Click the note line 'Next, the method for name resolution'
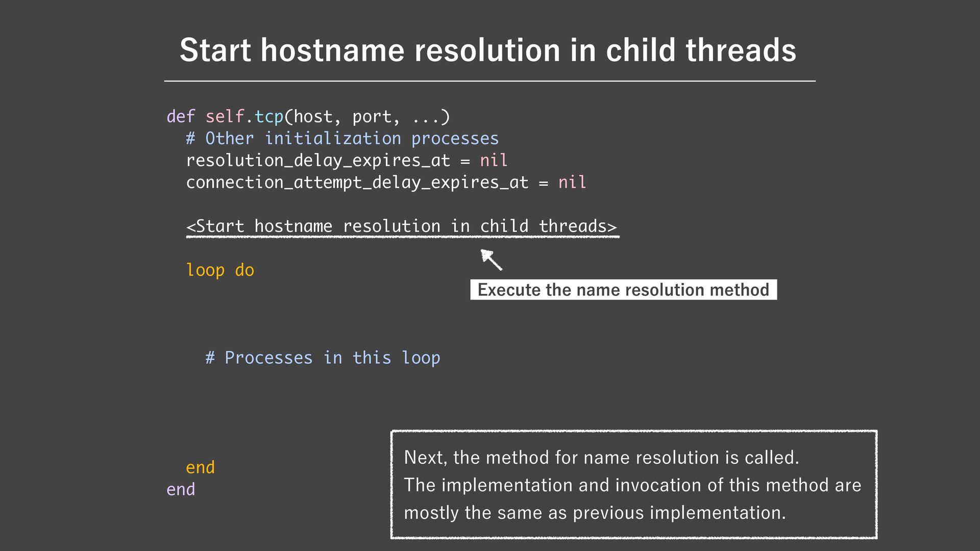This screenshot has height=551, width=980. coord(601,458)
